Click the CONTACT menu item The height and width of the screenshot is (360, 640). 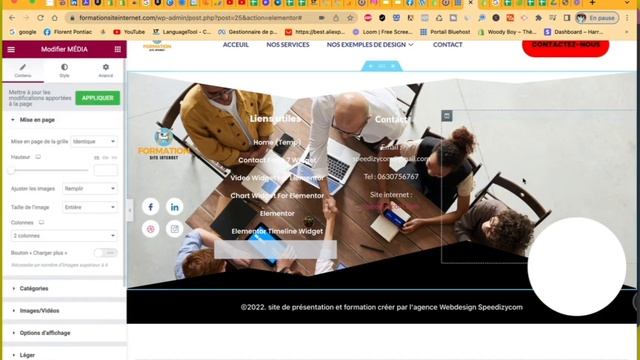coord(447,44)
